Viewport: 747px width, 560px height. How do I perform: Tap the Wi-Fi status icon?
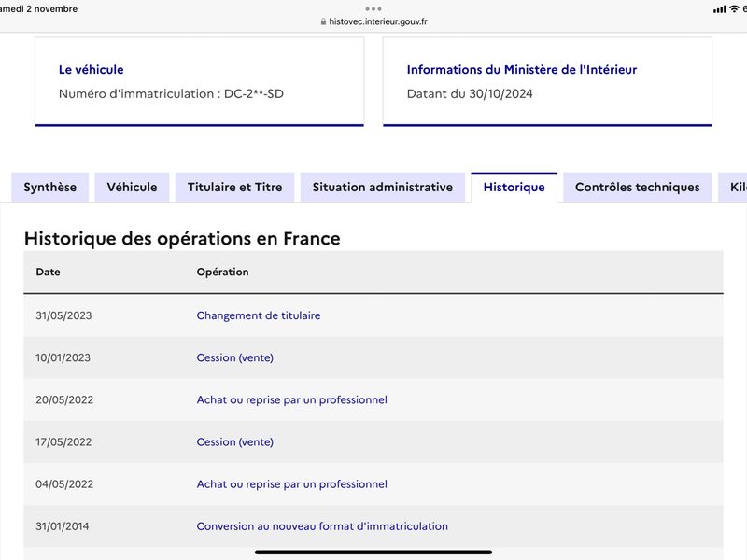734,9
